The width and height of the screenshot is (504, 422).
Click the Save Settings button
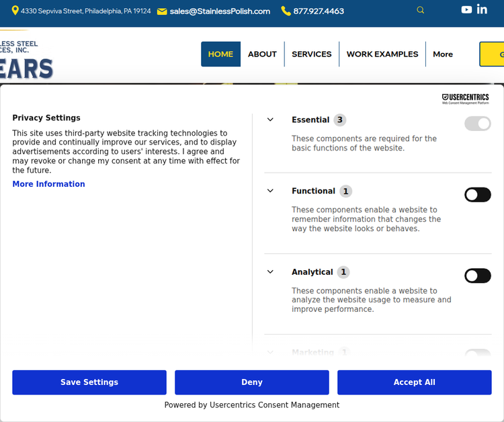[x=89, y=382]
